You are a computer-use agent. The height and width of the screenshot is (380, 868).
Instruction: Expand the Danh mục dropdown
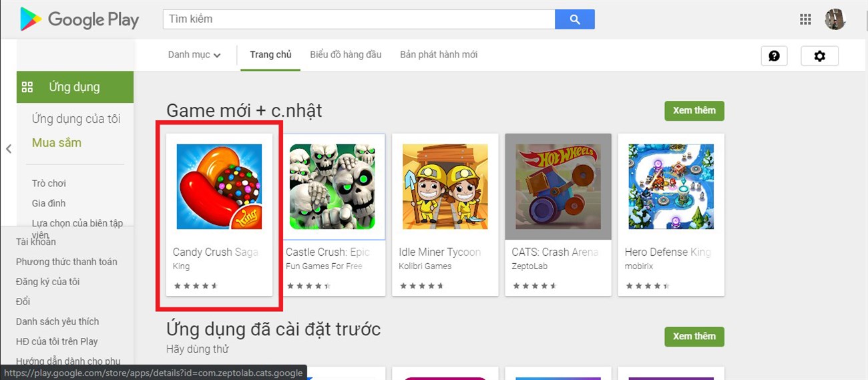click(x=194, y=55)
